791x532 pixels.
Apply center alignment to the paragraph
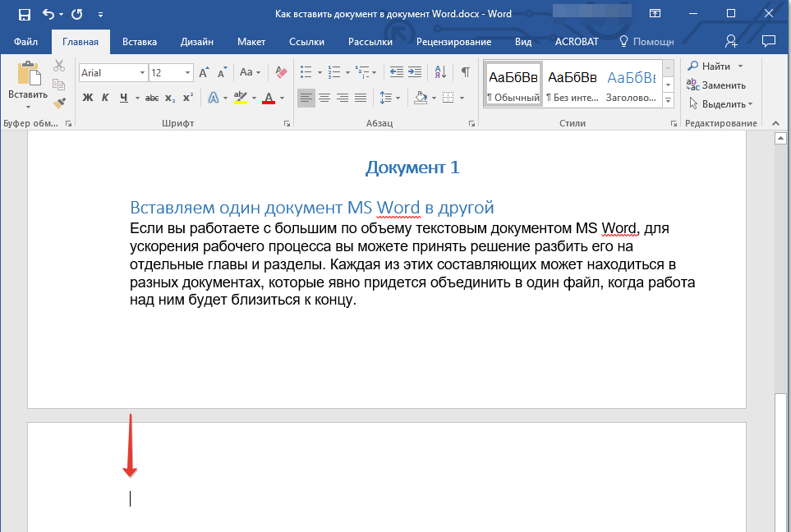pyautogui.click(x=324, y=98)
